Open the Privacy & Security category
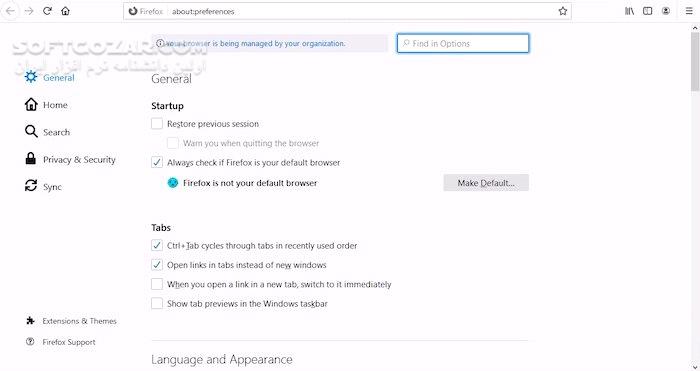 coord(70,159)
